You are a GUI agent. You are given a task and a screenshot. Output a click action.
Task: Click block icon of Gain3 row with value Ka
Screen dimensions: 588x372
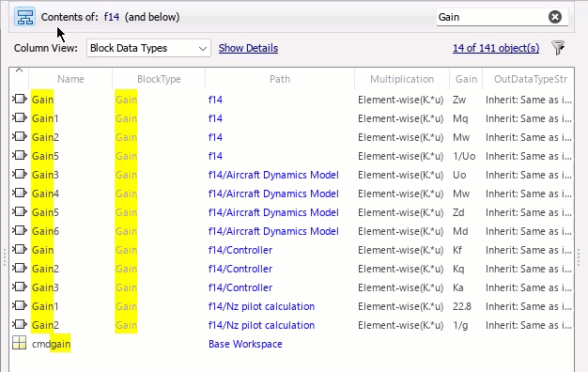[x=20, y=287]
